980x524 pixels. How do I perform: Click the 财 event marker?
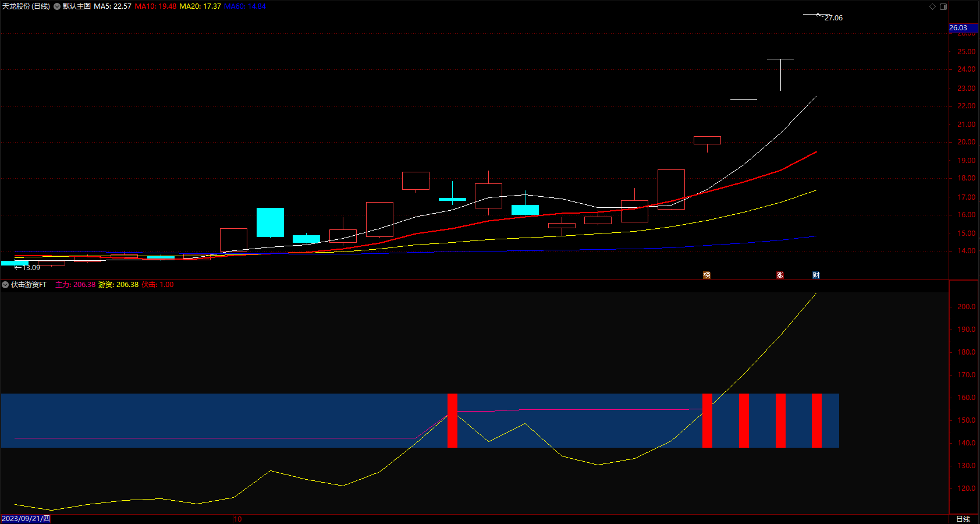pos(816,275)
